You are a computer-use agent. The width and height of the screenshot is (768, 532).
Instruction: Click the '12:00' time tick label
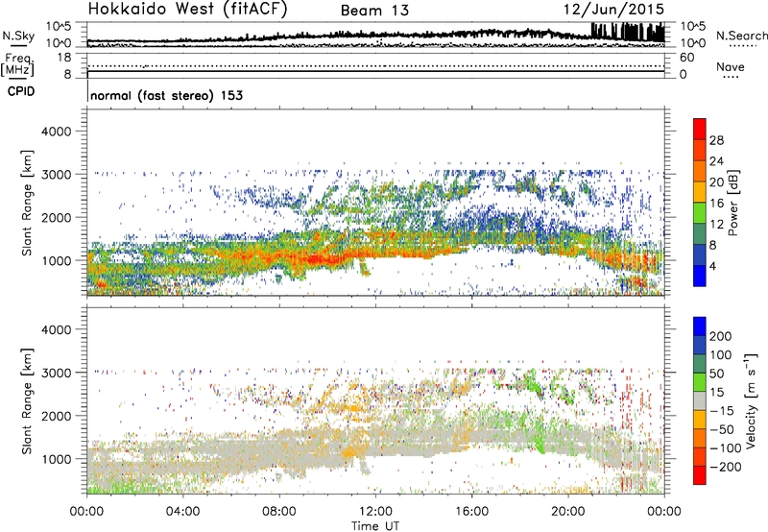point(375,512)
